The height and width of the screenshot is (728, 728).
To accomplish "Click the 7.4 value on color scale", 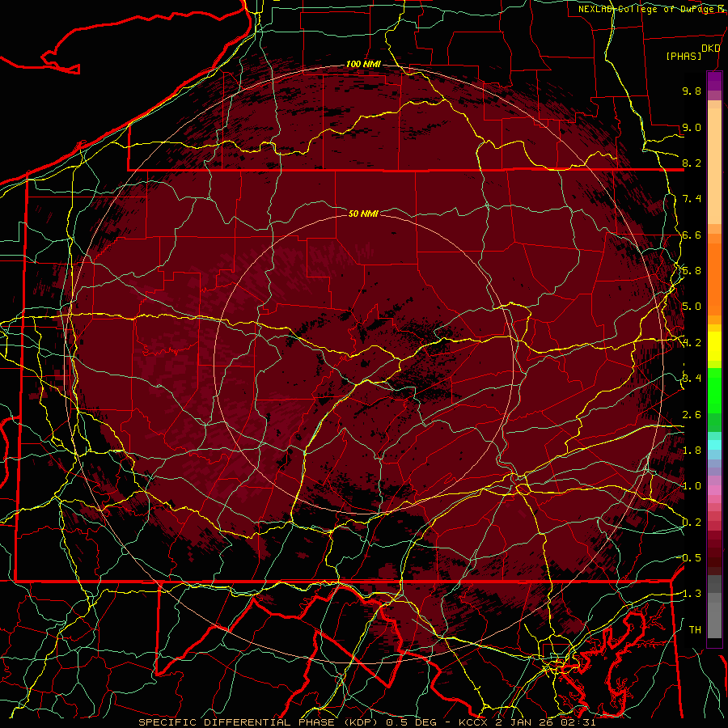I will (692, 199).
